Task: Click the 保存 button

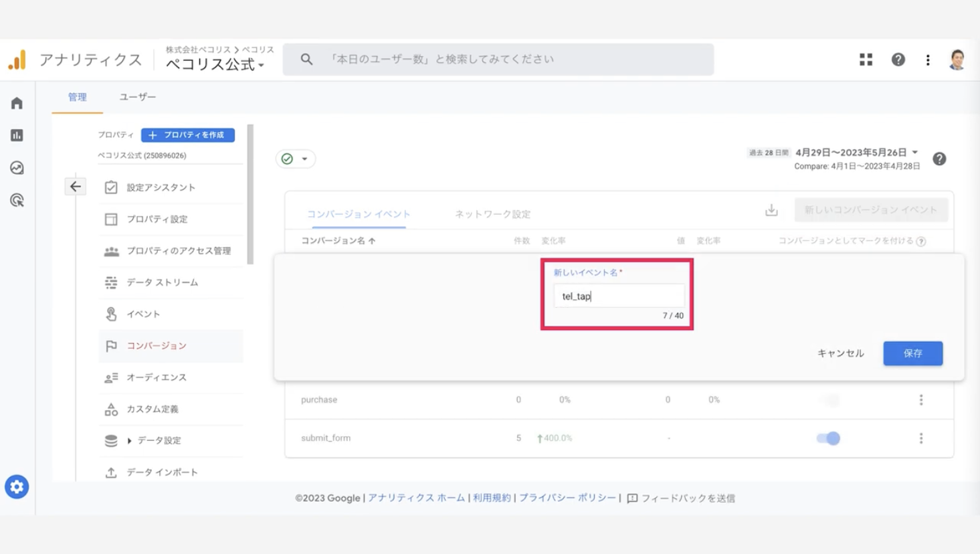Action: [912, 353]
